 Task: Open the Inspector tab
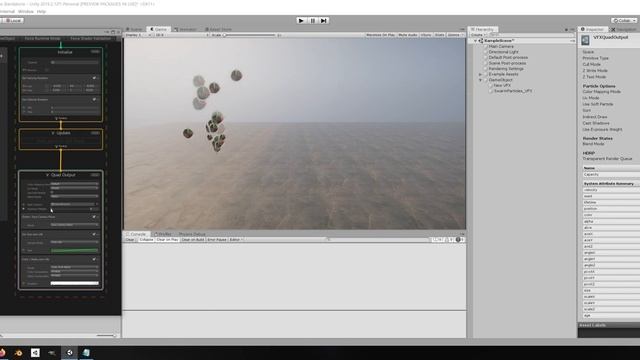[592, 29]
